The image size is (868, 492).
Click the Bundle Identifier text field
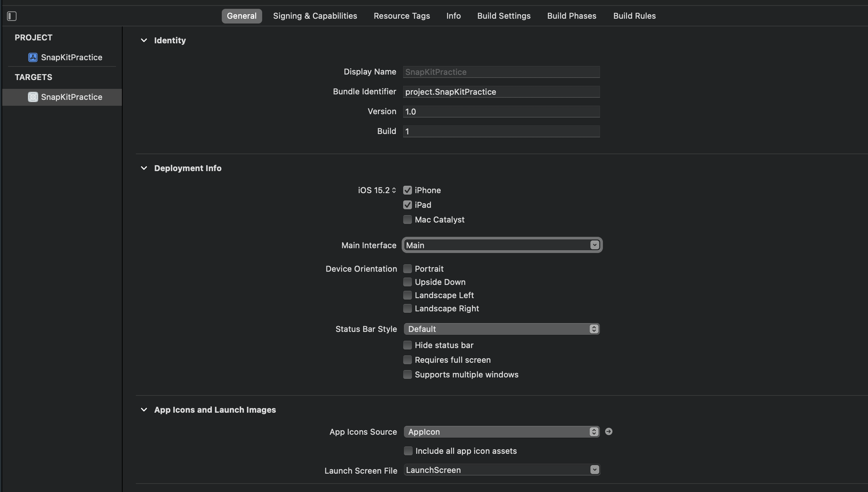point(501,92)
